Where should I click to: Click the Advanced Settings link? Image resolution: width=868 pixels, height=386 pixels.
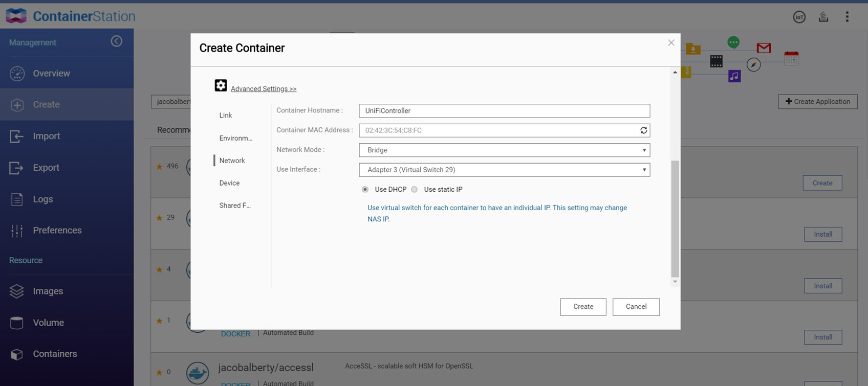pyautogui.click(x=263, y=89)
